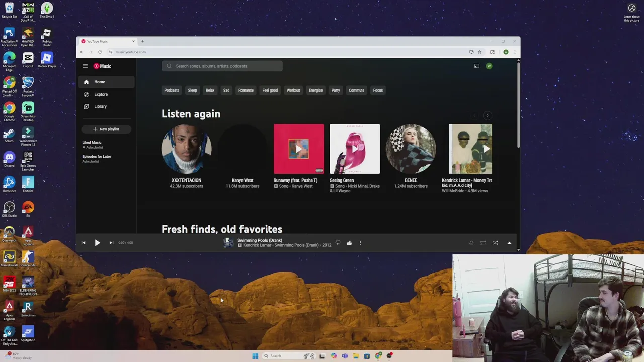Play the current song Swimming Pools
Image resolution: width=644 pixels, height=362 pixels.
pos(97,243)
